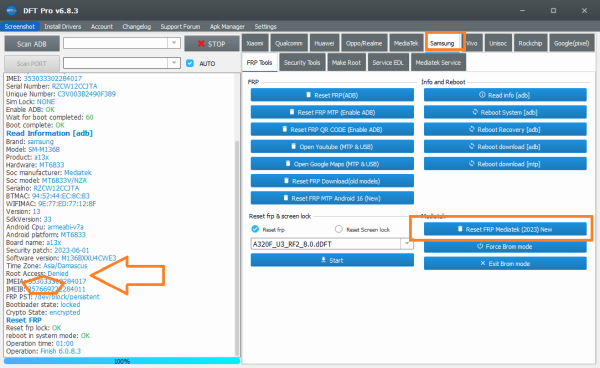Image resolution: width=600 pixels, height=368 pixels.
Task: Expand the PORT selection dropdown
Action: [174, 62]
